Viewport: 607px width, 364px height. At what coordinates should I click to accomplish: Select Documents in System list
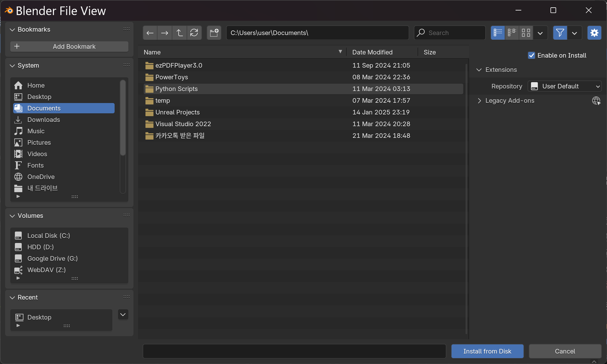coord(64,108)
